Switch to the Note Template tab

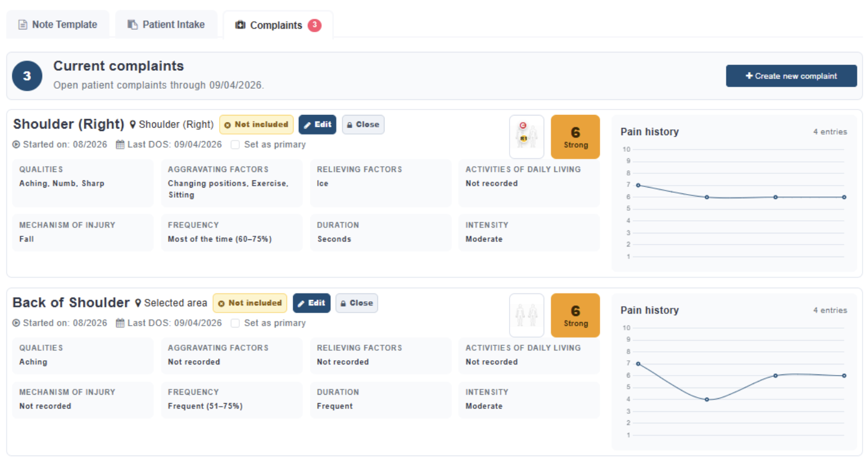58,25
